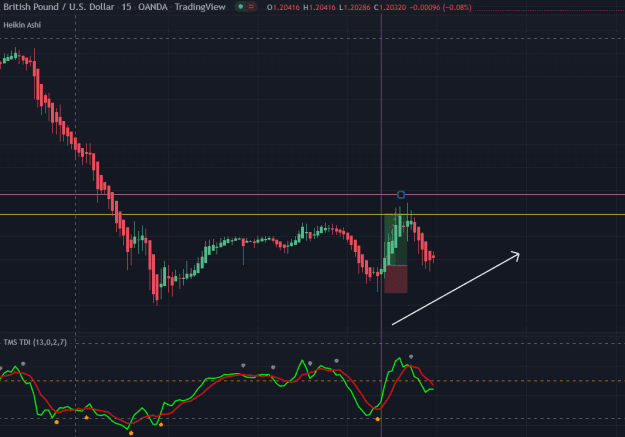The height and width of the screenshot is (437, 625).
Task: Click the high value H1.20416
Action: 319,7
